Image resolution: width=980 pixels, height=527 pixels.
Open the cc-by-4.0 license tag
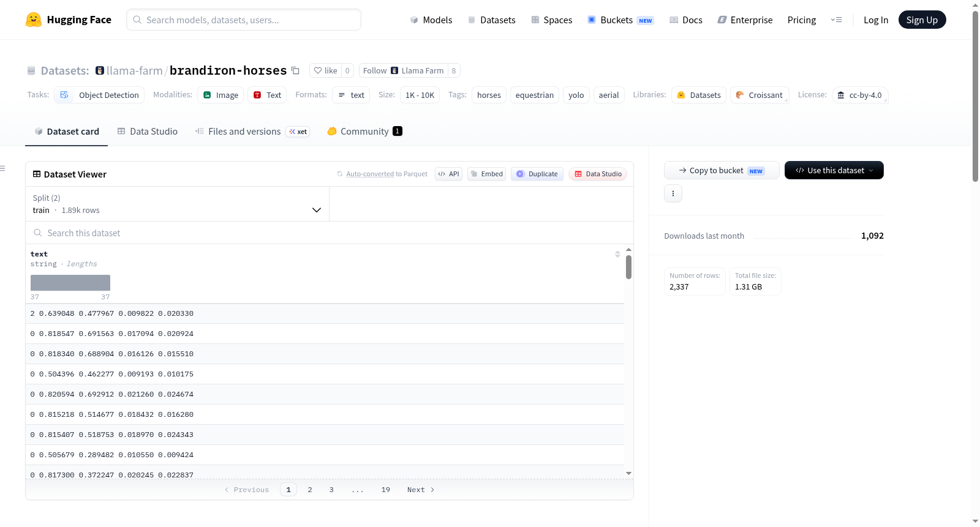tap(860, 95)
